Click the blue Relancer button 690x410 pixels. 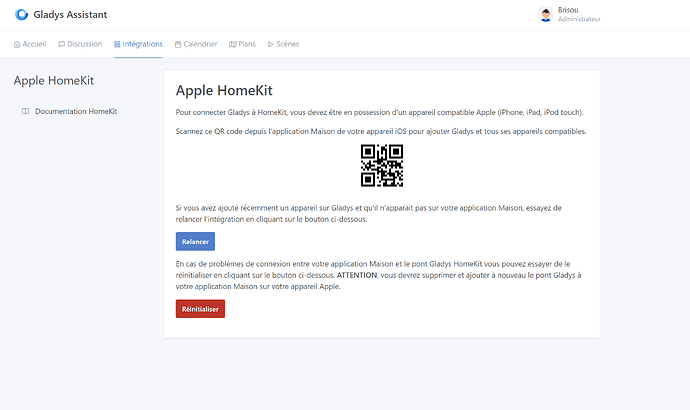click(x=195, y=242)
